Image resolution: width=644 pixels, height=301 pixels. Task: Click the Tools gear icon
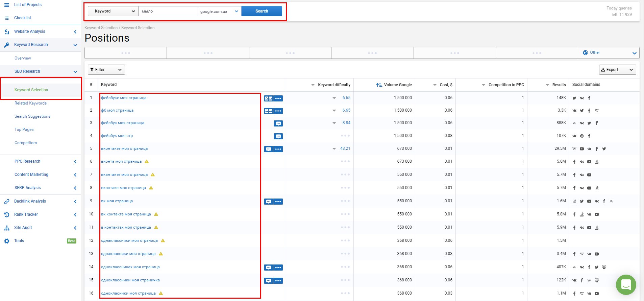coord(7,241)
